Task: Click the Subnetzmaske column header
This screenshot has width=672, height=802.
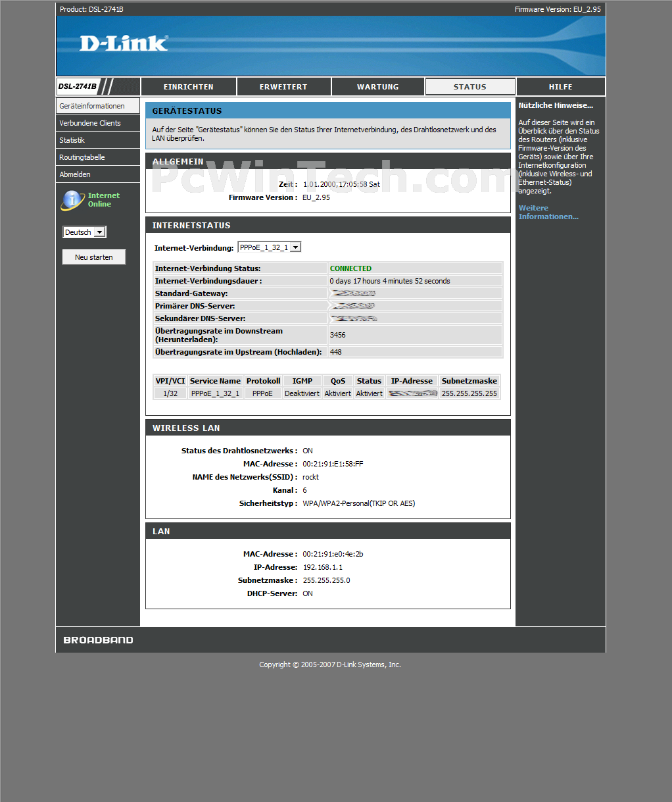Action: click(469, 381)
